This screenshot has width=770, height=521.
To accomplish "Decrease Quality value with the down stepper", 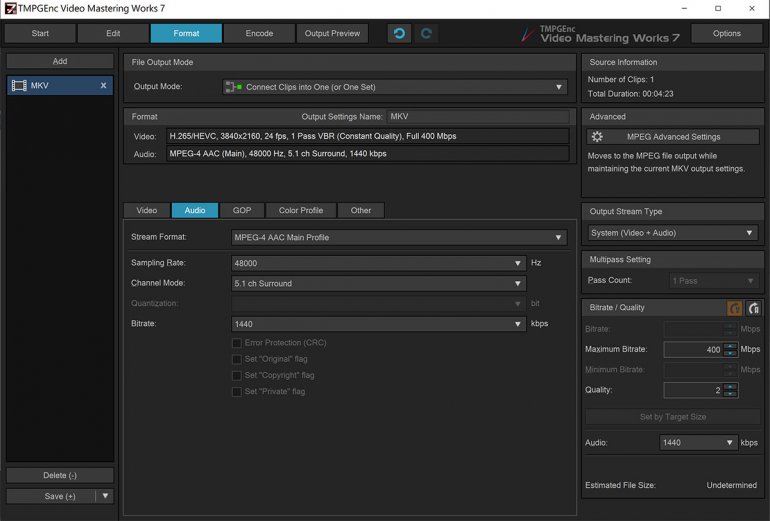I will [730, 394].
